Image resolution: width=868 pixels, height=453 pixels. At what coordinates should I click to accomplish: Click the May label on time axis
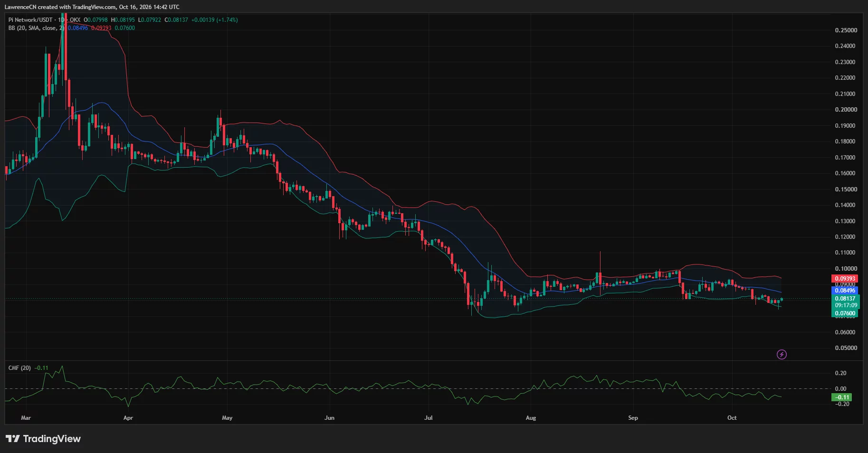(227, 418)
